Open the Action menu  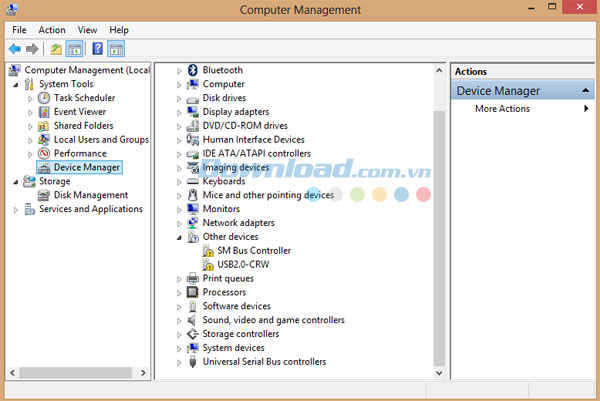pos(51,30)
